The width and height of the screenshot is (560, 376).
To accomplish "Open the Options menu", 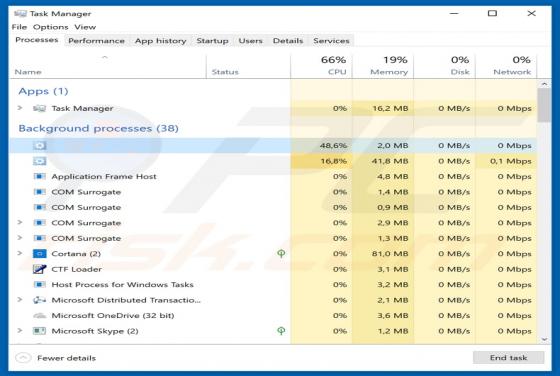I will tap(50, 27).
